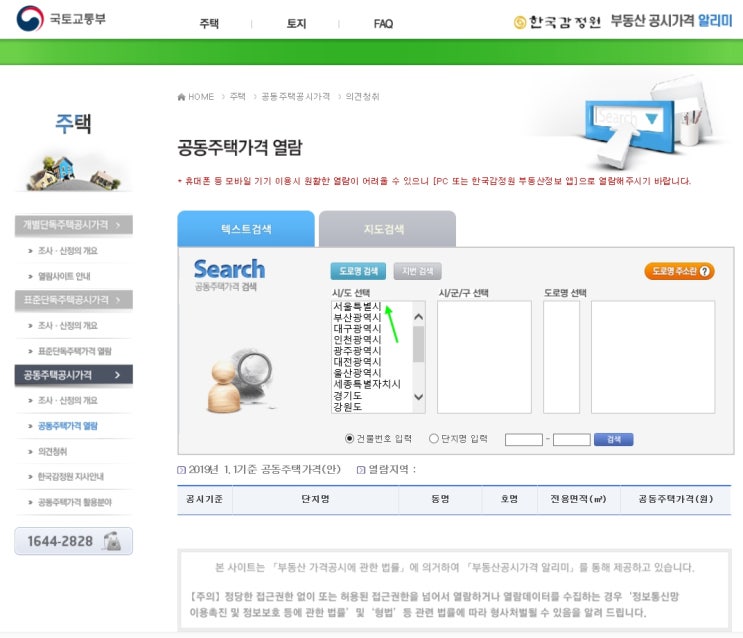Image resolution: width=743 pixels, height=638 pixels.
Task: Open 공동주택가격 활용분야 sidebar link
Action: [x=74, y=502]
